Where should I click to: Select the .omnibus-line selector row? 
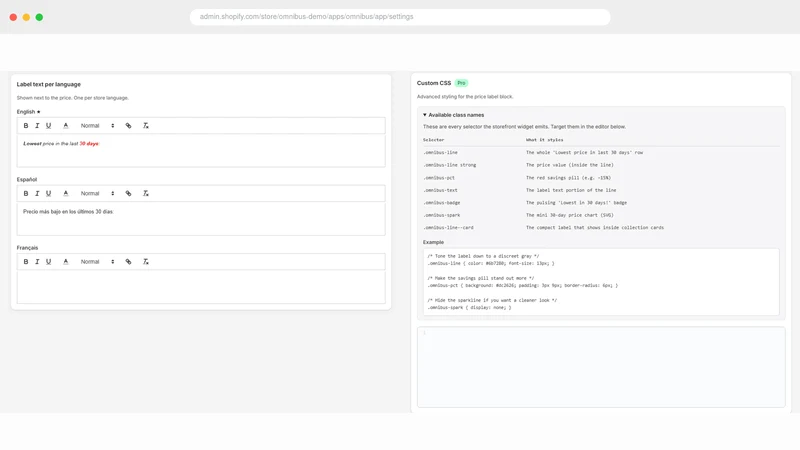pyautogui.click(x=601, y=153)
